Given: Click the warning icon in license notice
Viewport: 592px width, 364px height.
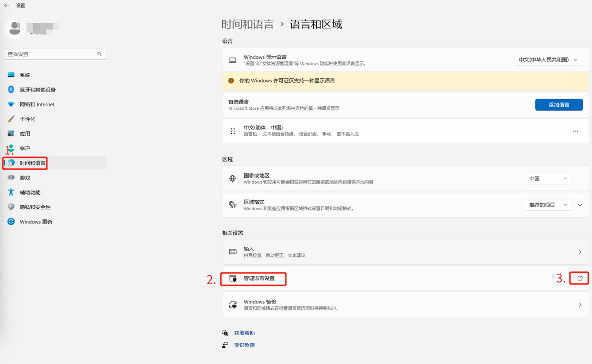Looking at the screenshot, I should [x=231, y=81].
